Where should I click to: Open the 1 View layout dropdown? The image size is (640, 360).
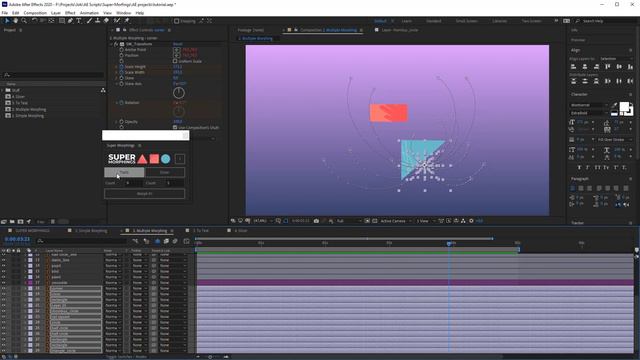(x=425, y=221)
